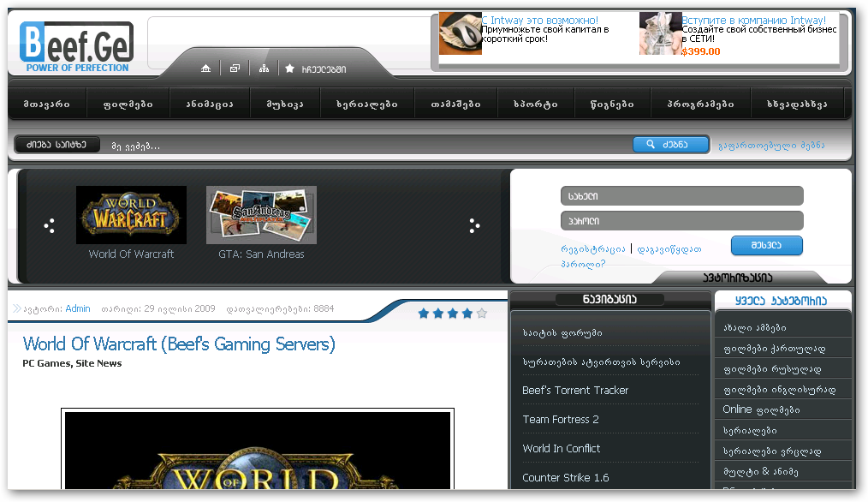Open the ფილმები menu item in main navigation
Image resolution: width=868 pixels, height=502 pixels.
[x=128, y=104]
